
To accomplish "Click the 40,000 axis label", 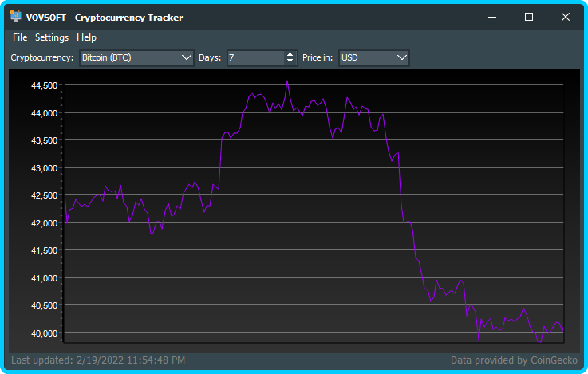I will 44,333.
